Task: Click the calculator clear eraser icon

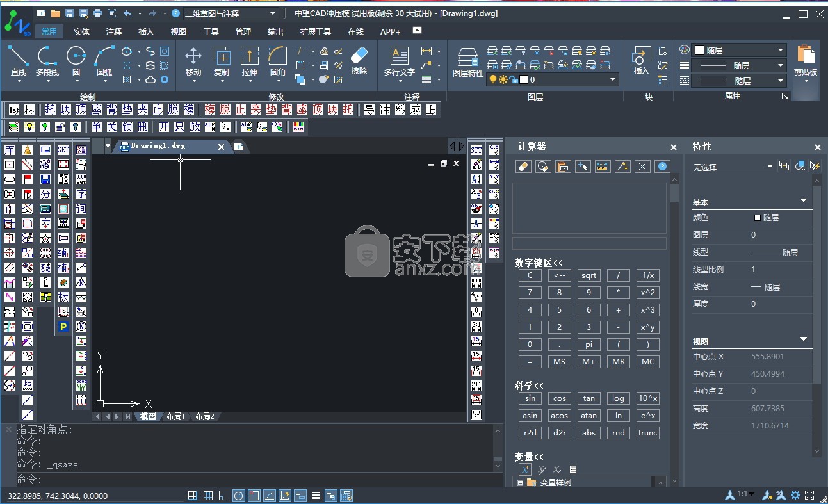Action: pyautogui.click(x=523, y=167)
